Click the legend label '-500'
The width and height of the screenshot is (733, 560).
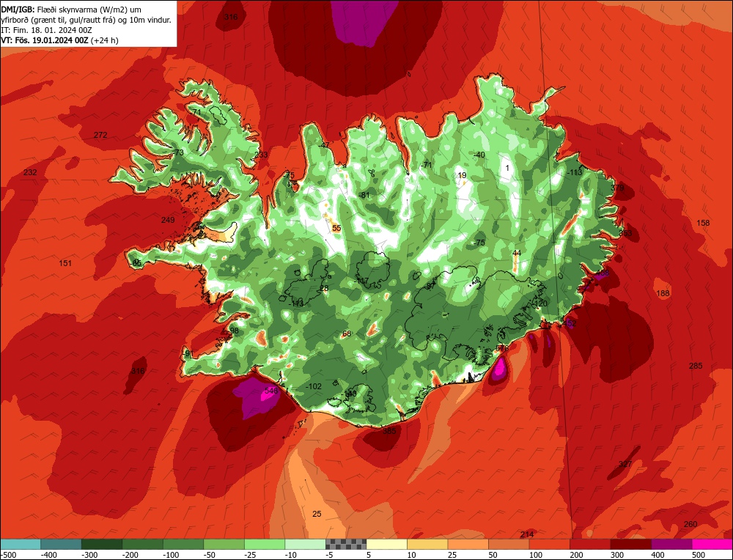click(8, 555)
